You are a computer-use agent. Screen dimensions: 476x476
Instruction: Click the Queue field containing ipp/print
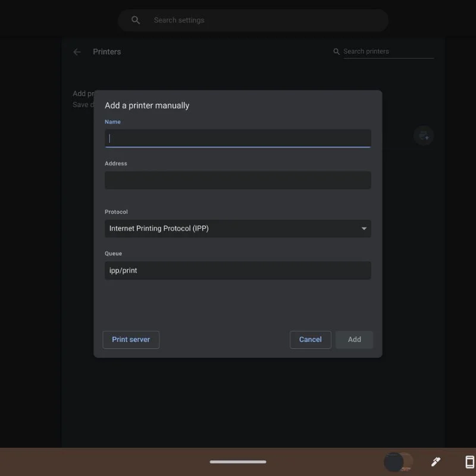point(238,270)
